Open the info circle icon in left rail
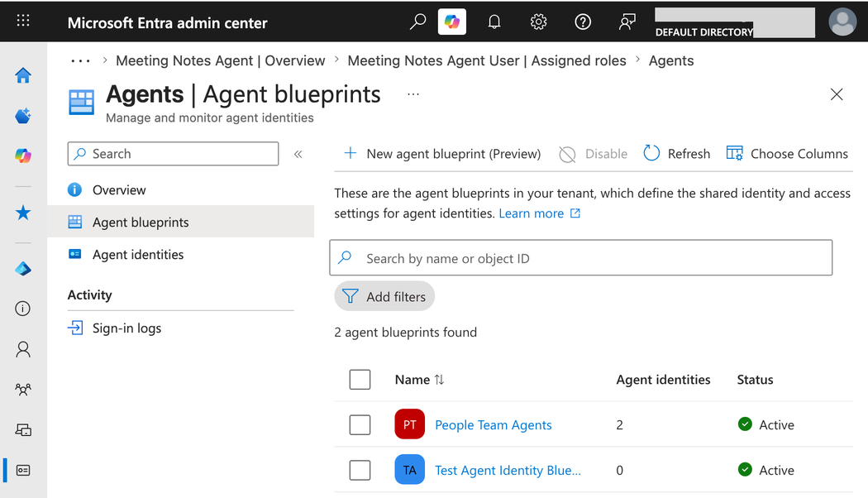868x498 pixels. pos(22,309)
